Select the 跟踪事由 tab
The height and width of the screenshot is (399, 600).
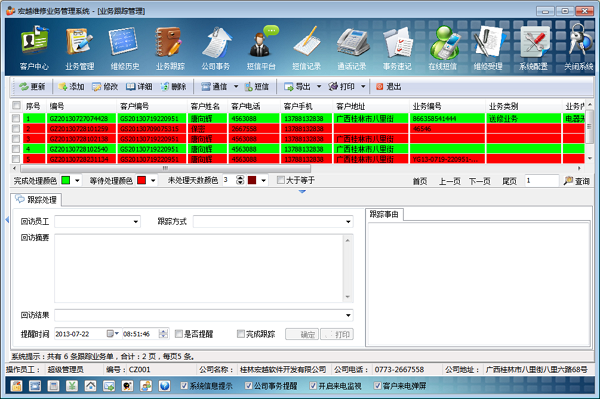pyautogui.click(x=384, y=215)
